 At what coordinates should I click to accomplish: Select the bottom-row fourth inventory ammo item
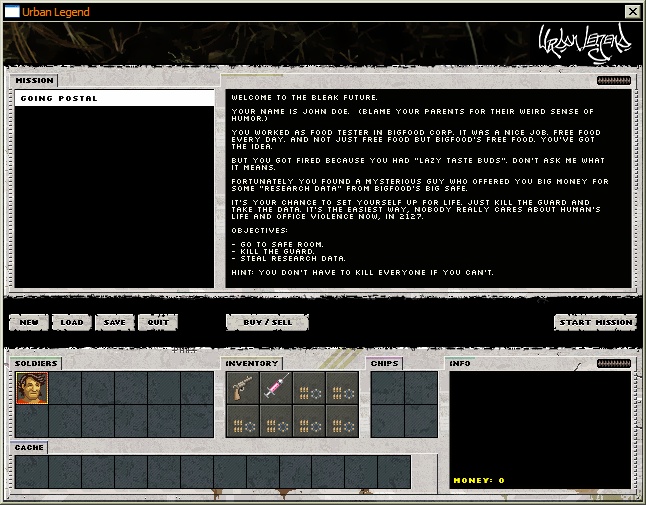[x=342, y=421]
